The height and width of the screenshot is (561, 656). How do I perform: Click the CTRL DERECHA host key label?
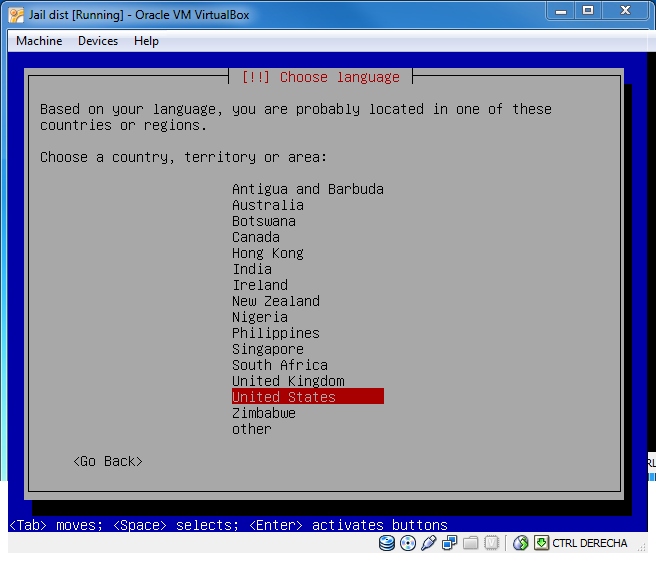coord(589,543)
